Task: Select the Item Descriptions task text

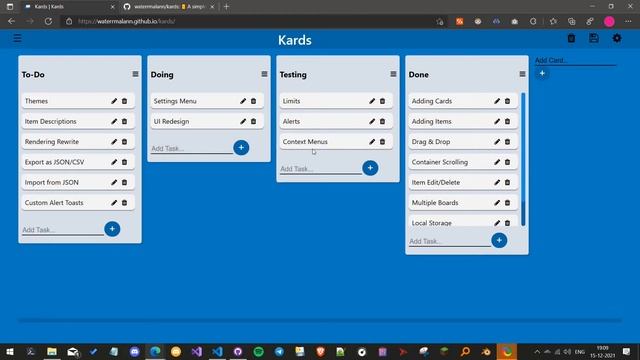Action: (x=50, y=121)
